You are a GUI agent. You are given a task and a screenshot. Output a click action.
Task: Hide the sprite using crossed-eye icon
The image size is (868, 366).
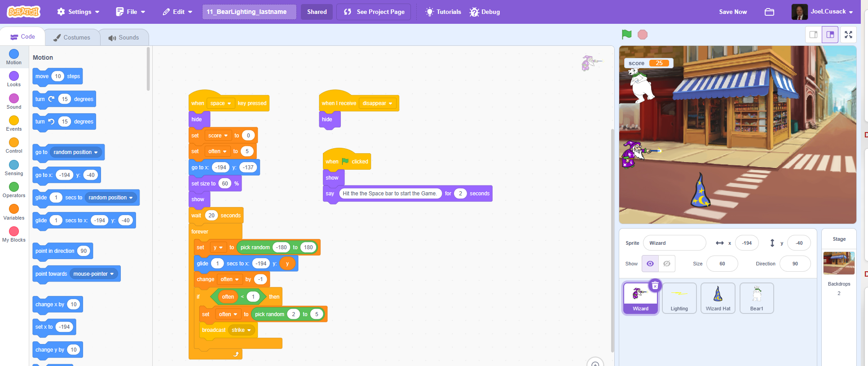tap(667, 264)
